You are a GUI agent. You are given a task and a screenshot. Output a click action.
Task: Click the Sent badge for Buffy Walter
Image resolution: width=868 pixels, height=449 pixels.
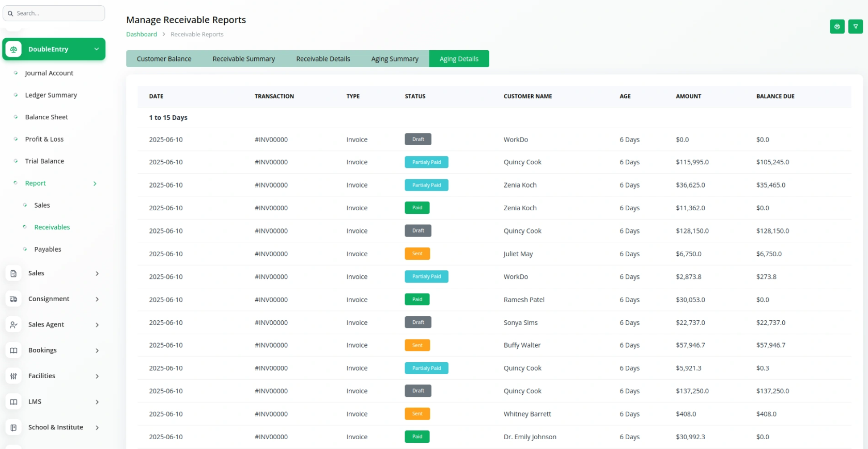[x=417, y=345]
